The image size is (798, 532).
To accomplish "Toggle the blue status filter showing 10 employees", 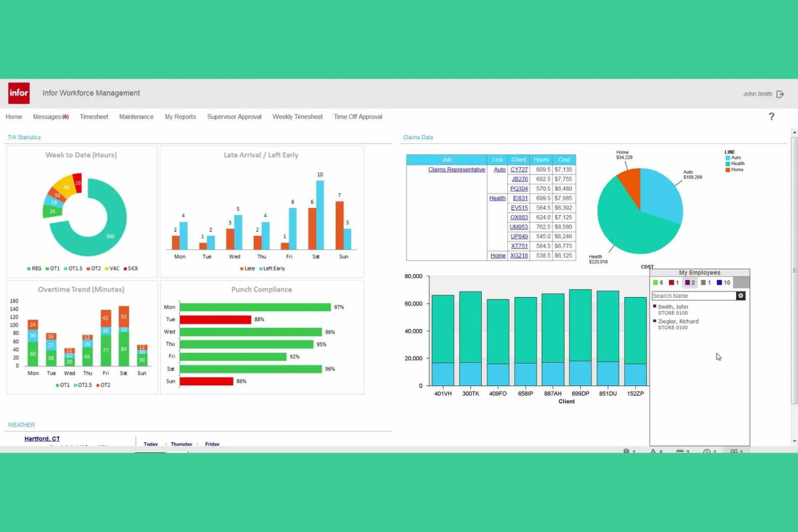I will point(720,282).
